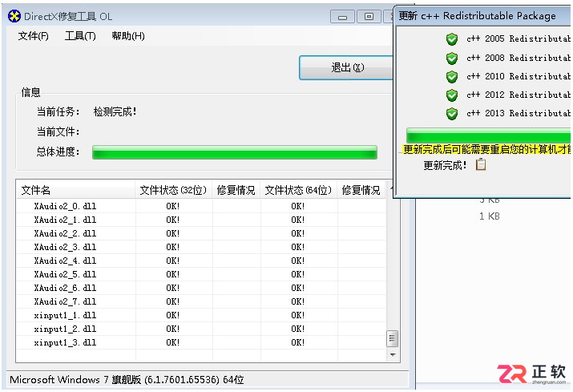Click the green shield beside c++ 2013 Redistributable
The image size is (573, 392).
click(x=452, y=113)
